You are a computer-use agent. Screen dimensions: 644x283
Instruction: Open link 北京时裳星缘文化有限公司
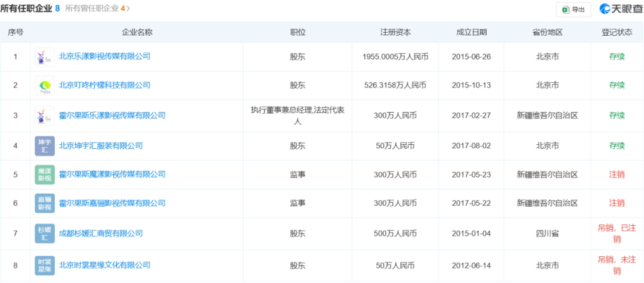click(x=105, y=265)
